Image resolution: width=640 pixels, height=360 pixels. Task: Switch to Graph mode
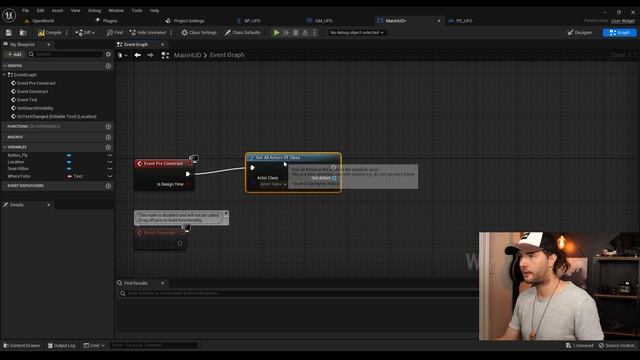tap(620, 33)
